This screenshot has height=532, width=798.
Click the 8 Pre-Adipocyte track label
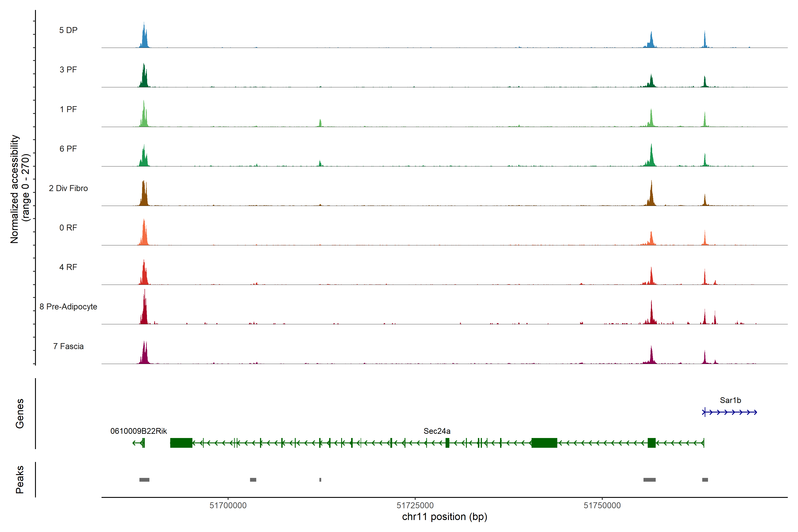click(x=68, y=307)
